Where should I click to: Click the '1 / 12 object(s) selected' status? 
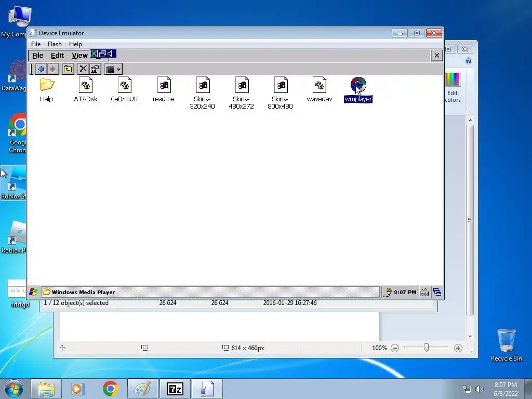pyautogui.click(x=76, y=303)
